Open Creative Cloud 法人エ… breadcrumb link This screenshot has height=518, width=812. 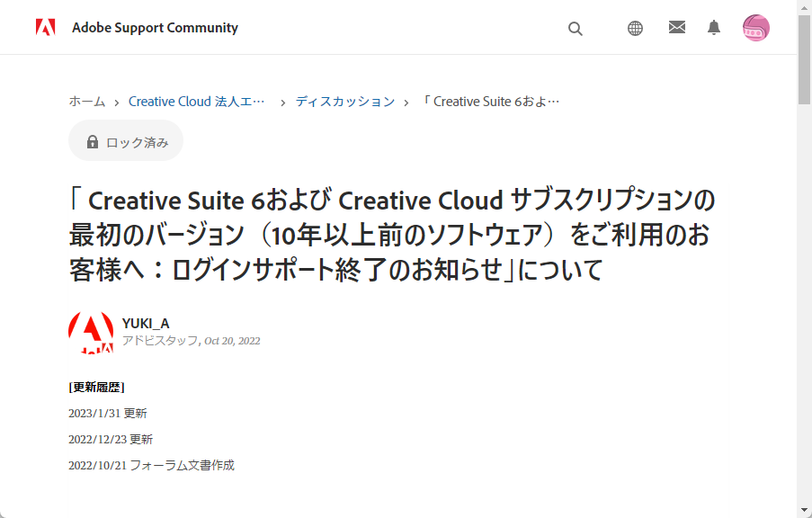197,102
